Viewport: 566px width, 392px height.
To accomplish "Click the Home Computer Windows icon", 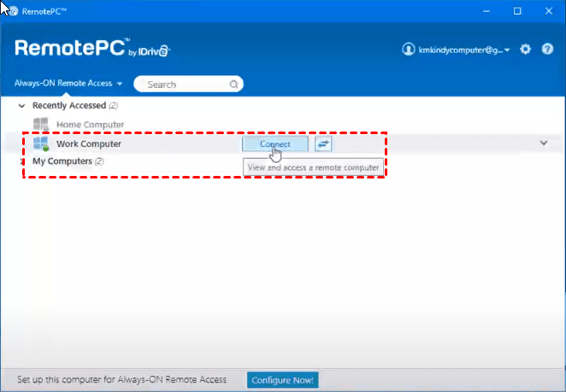I will (x=41, y=125).
